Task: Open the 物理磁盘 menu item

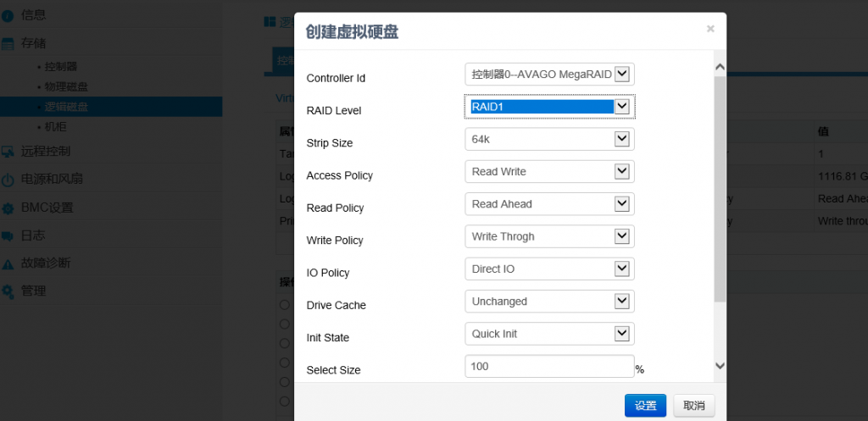Action: coord(66,86)
